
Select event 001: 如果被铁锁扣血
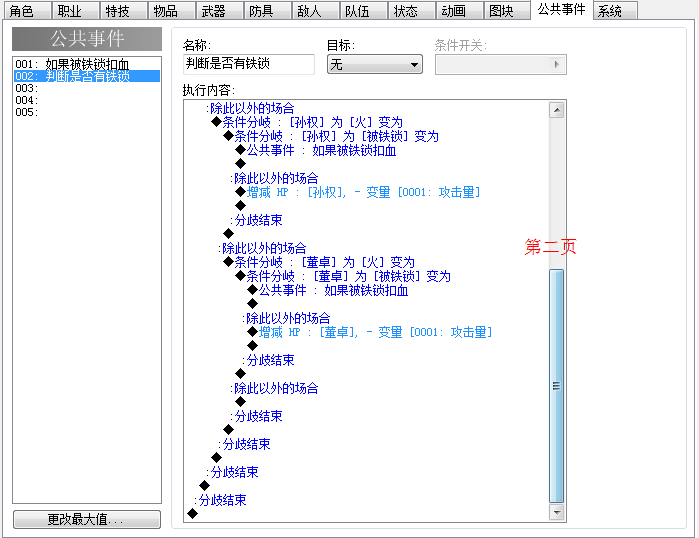[x=87, y=64]
